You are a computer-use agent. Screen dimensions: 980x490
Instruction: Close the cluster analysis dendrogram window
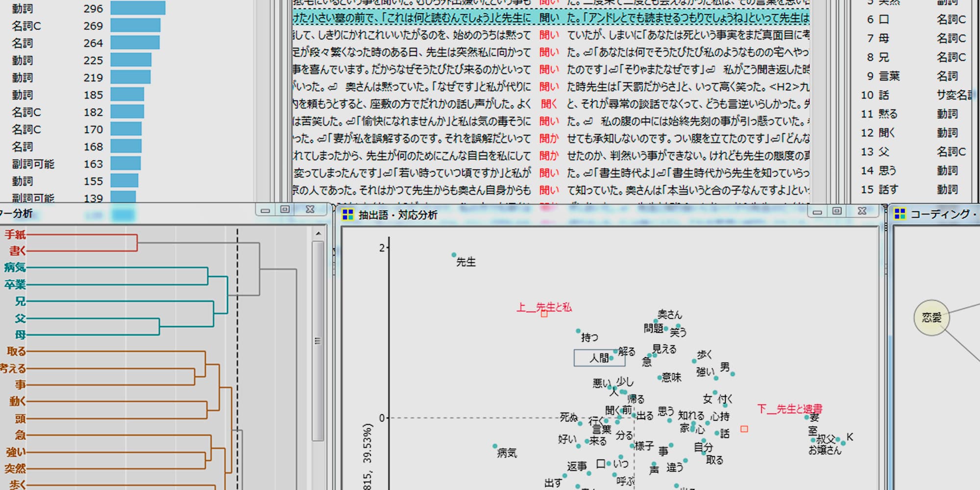coord(310,210)
